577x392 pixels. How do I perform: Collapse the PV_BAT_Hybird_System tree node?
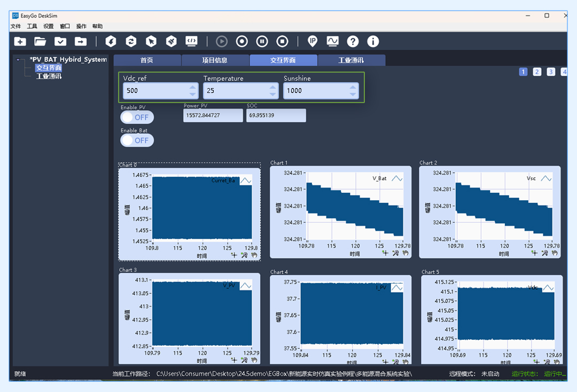coord(18,60)
